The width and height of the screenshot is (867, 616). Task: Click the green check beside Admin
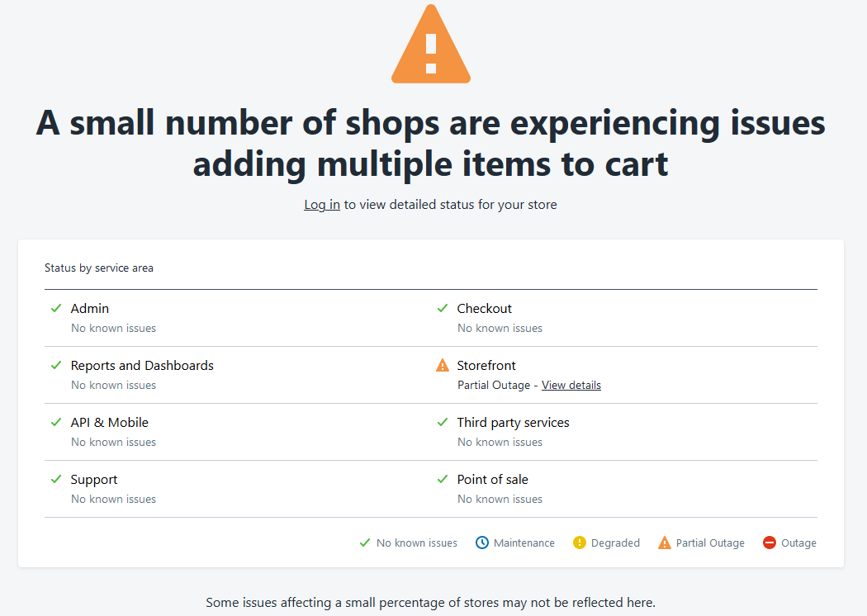(55, 308)
